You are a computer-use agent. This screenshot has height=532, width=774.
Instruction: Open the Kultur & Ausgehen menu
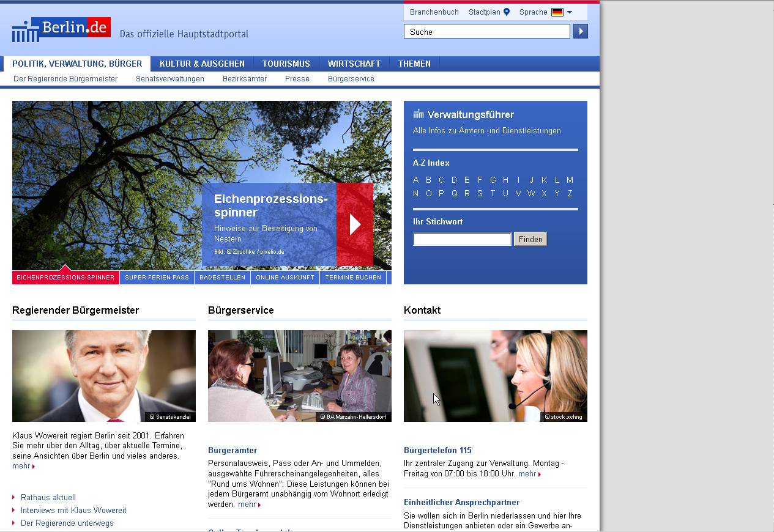pos(202,64)
